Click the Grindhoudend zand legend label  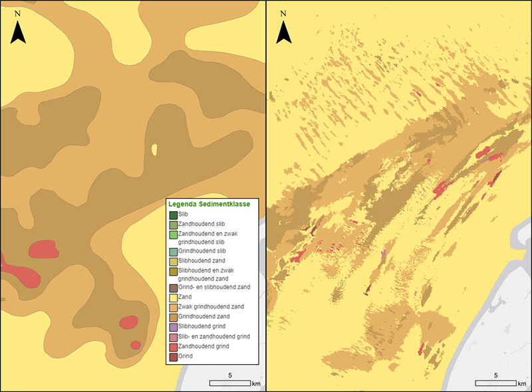coord(203,318)
